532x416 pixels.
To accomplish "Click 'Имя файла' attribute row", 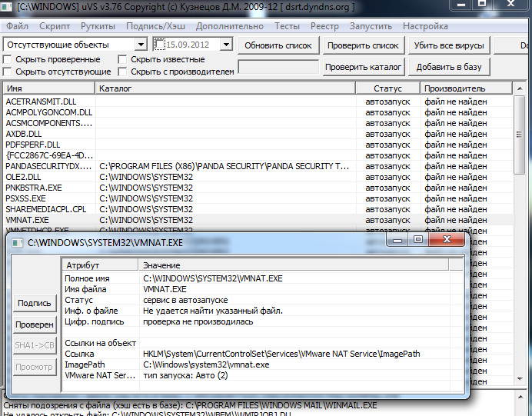I will click(263, 289).
